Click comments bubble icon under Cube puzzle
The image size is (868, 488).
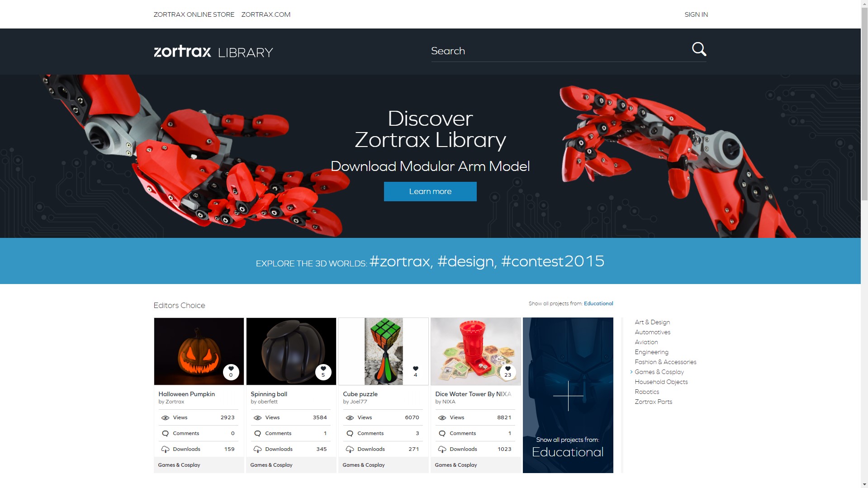(x=350, y=433)
